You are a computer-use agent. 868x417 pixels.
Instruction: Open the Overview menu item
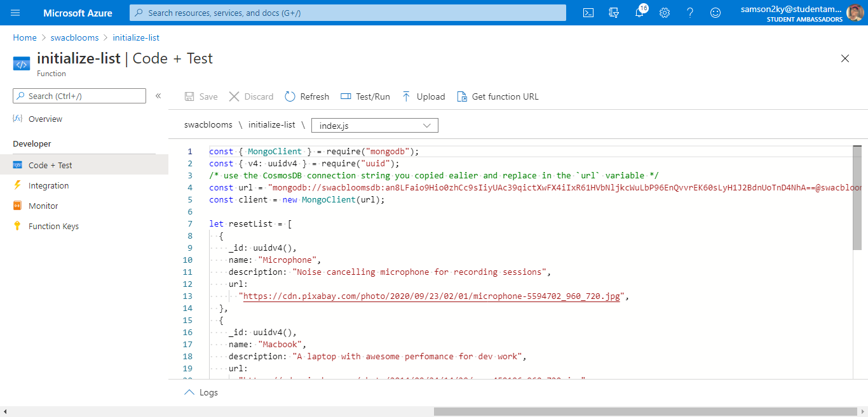pyautogui.click(x=45, y=119)
